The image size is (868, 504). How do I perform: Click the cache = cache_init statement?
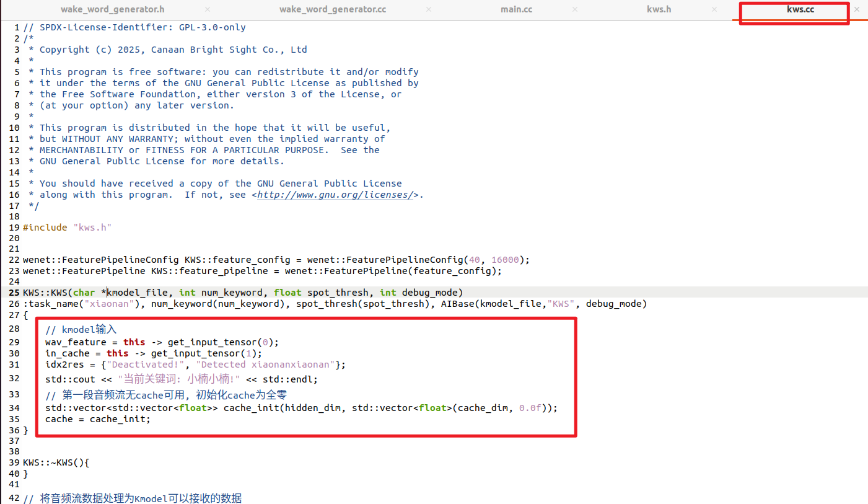tap(97, 419)
